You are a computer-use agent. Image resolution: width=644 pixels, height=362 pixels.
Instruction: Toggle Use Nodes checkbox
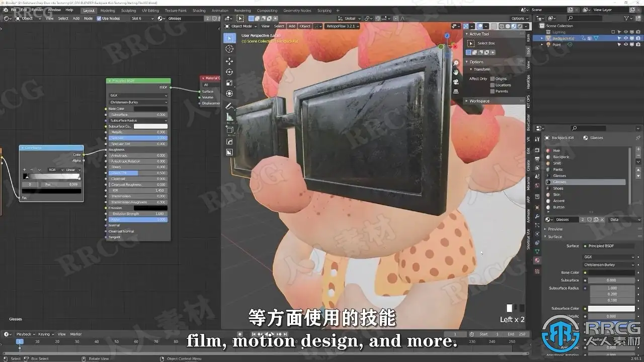click(99, 19)
